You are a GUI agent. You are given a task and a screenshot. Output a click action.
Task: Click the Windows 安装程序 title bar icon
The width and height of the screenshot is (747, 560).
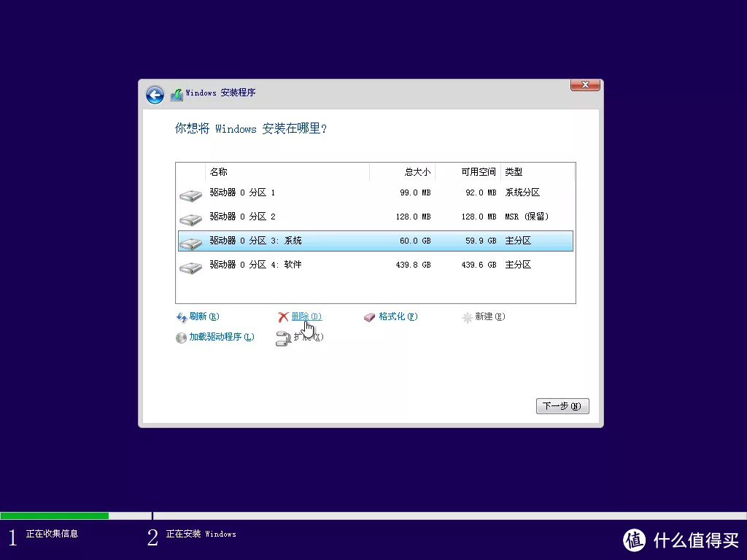tap(176, 93)
